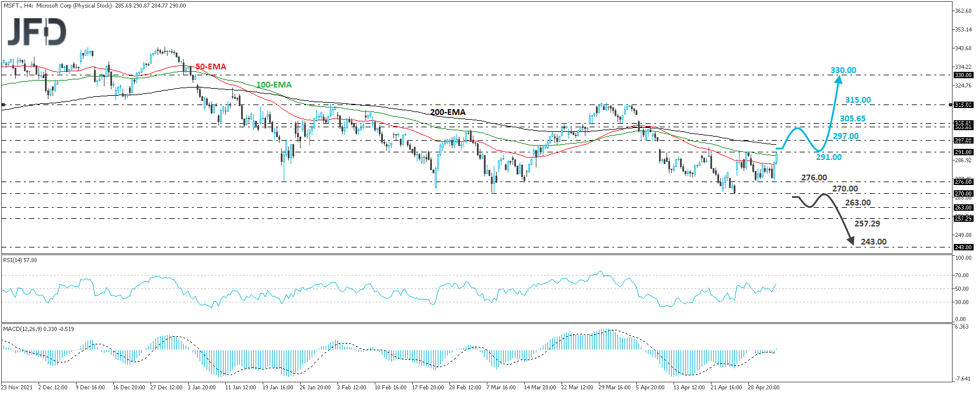Click the 23 Nov 2021 date label
Screen dimensions: 980x394
[x=17, y=388]
